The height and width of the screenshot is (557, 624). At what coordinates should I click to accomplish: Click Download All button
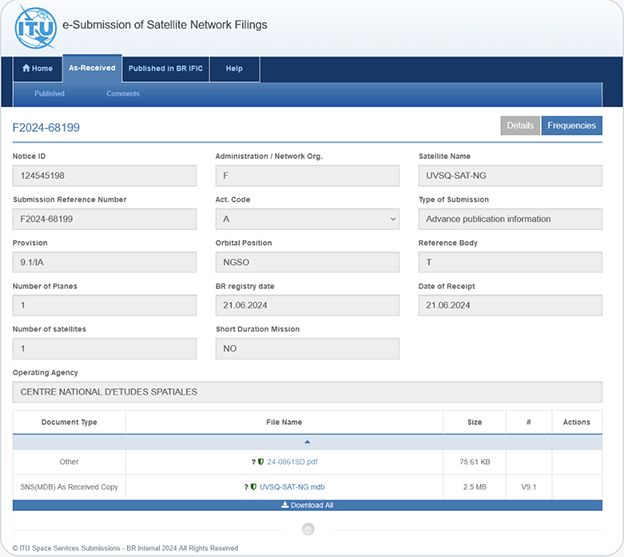307,505
